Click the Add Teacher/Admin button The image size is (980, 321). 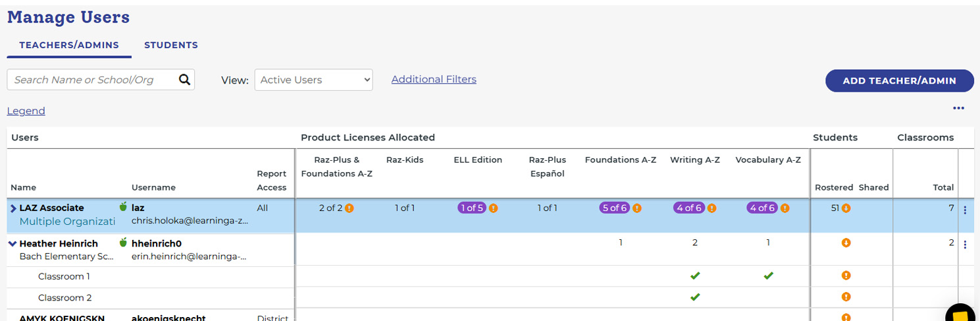(899, 80)
